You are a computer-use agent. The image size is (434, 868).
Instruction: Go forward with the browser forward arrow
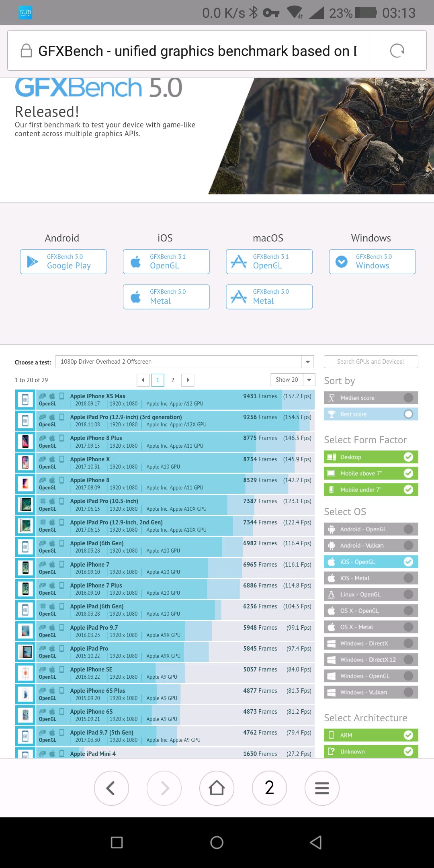point(164,788)
